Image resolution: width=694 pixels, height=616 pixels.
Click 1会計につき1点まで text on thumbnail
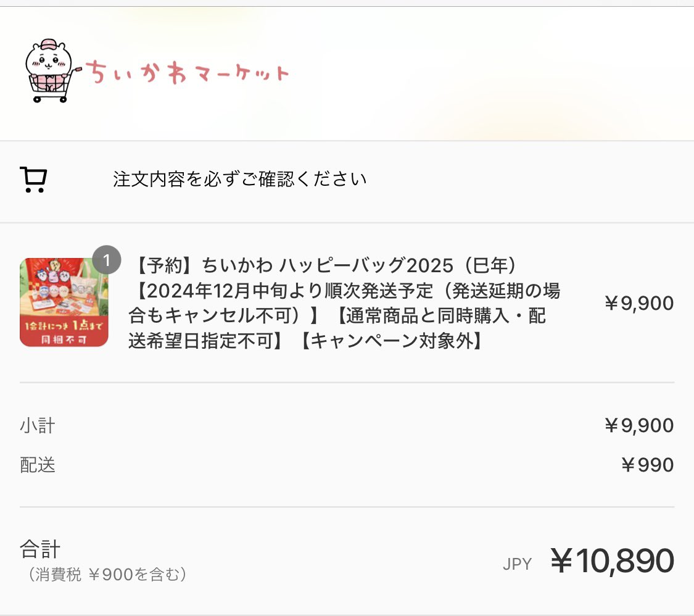(64, 325)
